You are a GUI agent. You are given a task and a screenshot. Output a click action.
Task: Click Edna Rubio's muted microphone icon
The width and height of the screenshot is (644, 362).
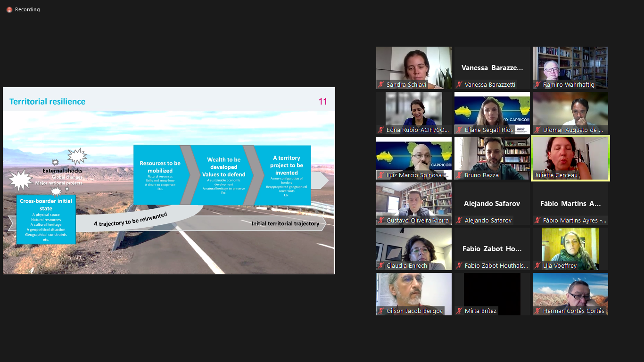(x=381, y=130)
